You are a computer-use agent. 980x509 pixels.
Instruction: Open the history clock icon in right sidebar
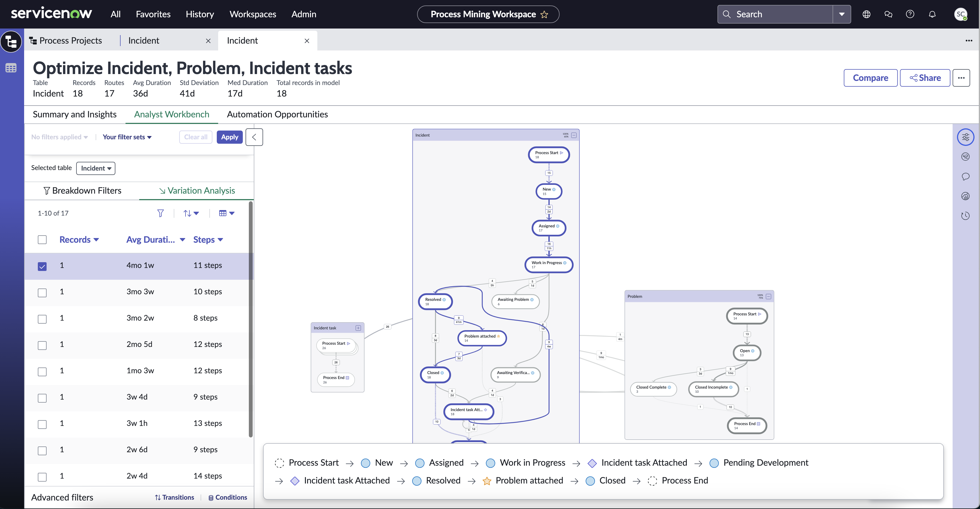(x=965, y=216)
